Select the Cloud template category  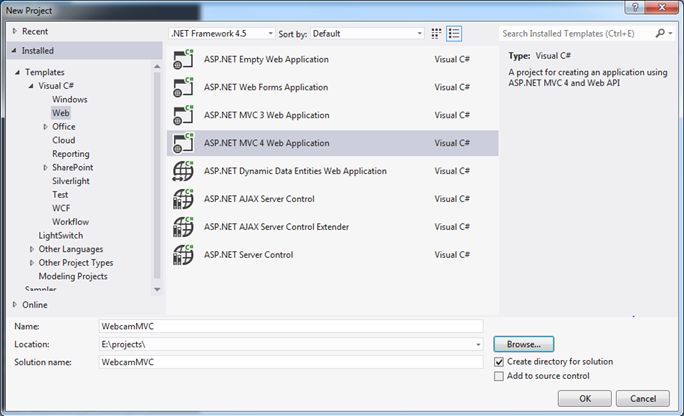pyautogui.click(x=64, y=140)
